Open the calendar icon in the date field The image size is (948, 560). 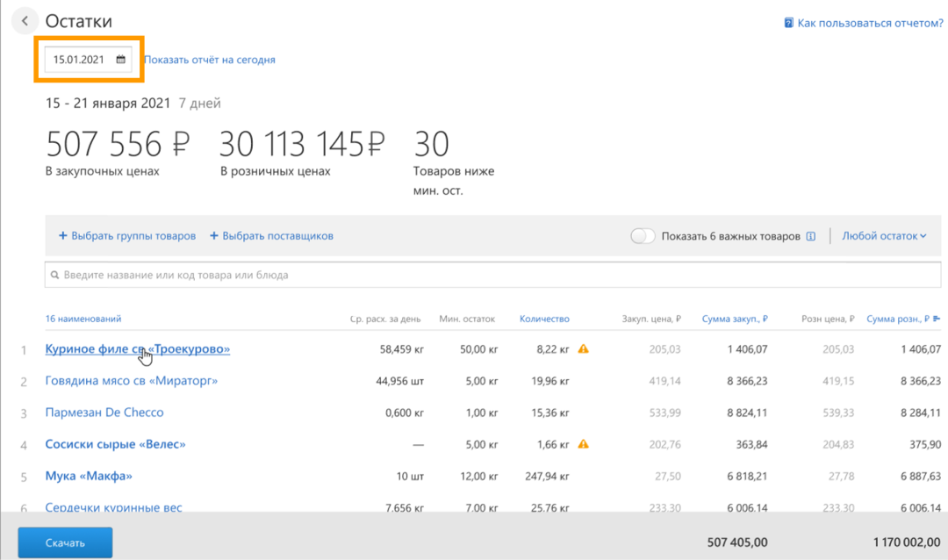coord(121,60)
